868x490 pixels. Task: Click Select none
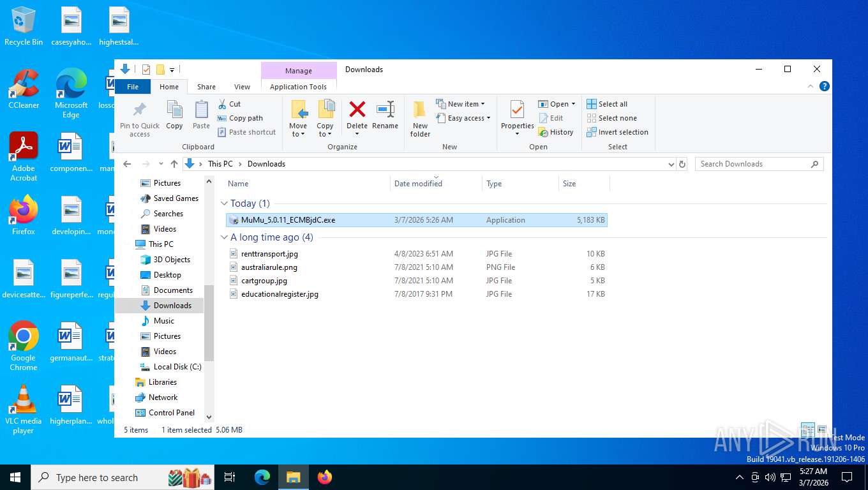tap(611, 118)
